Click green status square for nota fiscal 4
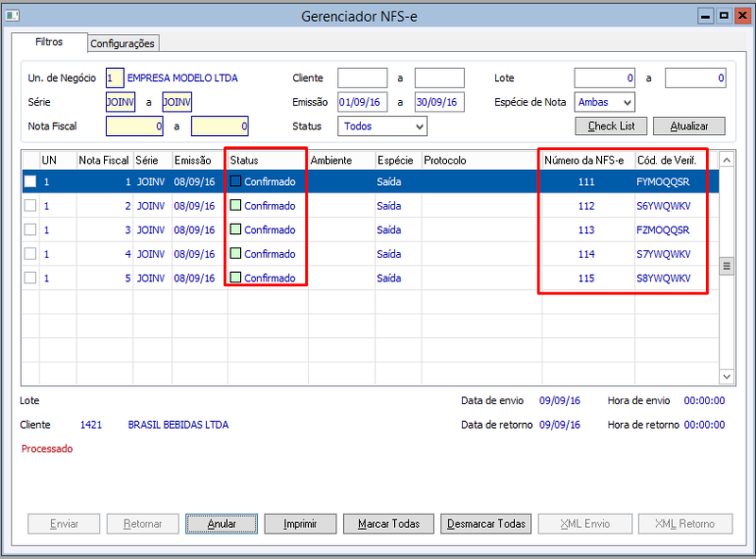 tap(235, 253)
